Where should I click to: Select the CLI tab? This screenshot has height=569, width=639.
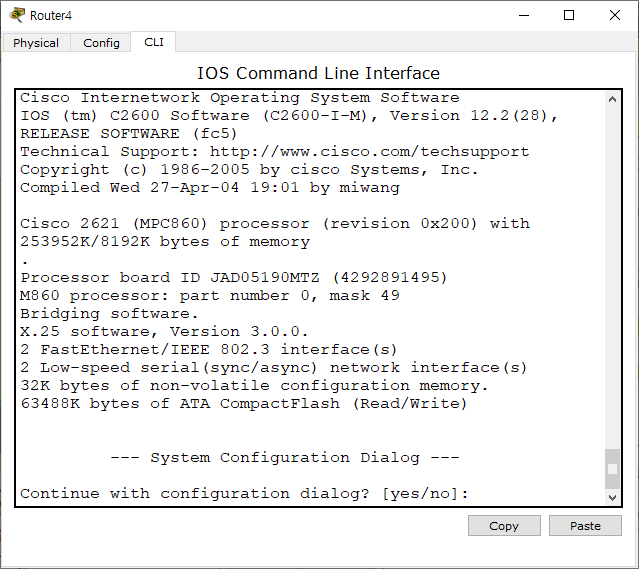click(x=154, y=42)
